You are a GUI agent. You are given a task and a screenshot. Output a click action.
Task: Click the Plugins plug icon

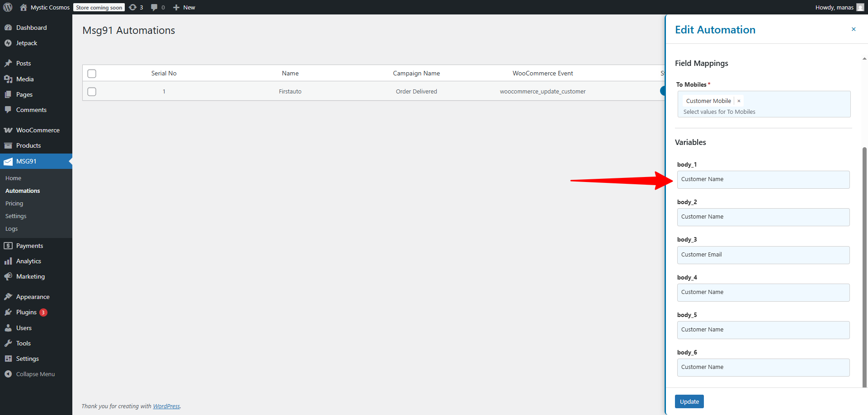pyautogui.click(x=8, y=312)
